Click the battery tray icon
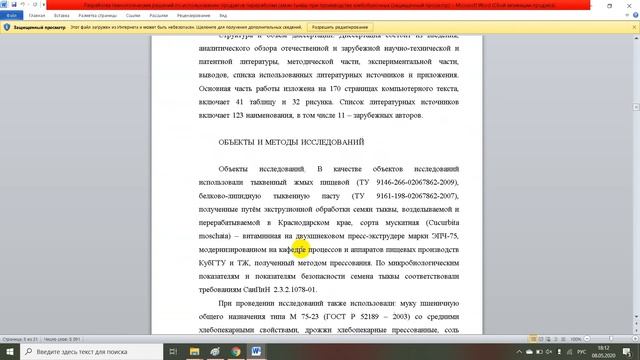 [539, 351]
